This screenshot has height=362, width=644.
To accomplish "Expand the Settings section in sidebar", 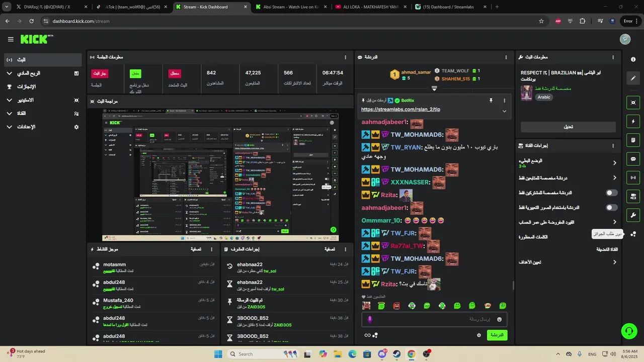I will (42, 127).
